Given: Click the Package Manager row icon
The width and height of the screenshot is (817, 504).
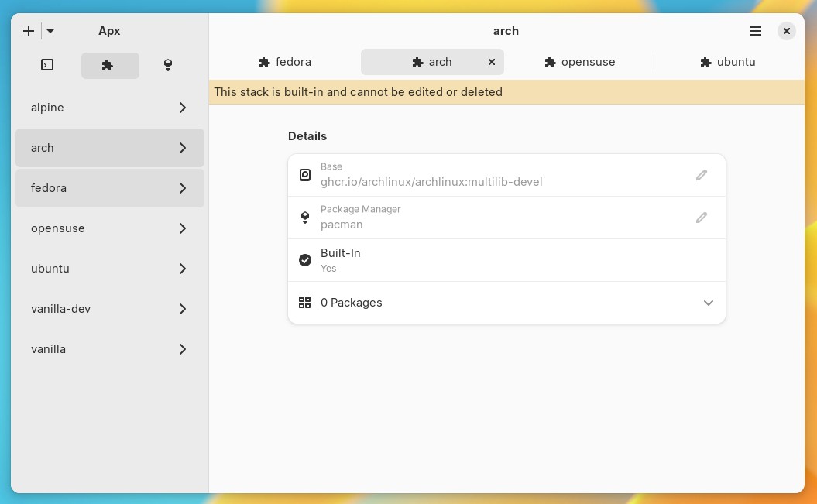Looking at the screenshot, I should (x=305, y=218).
